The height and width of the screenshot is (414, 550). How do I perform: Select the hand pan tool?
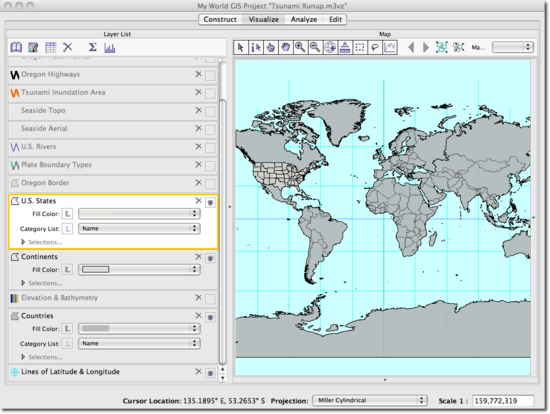pos(286,47)
